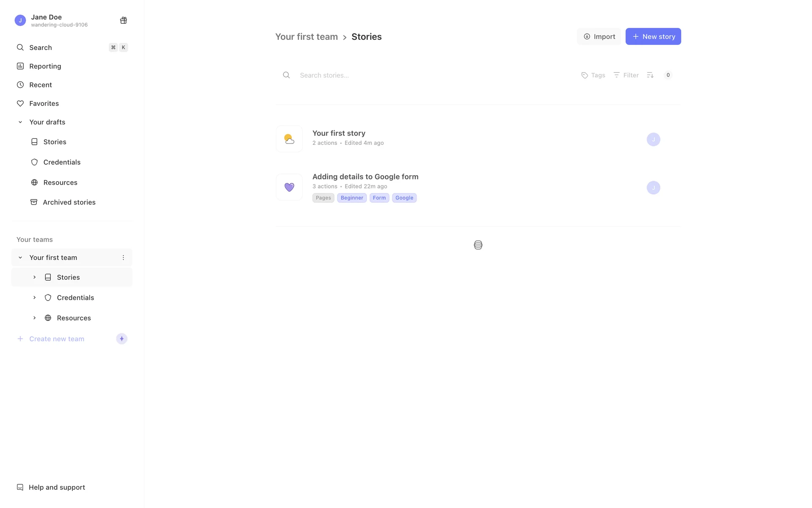
Task: Open the Filter dropdown
Action: click(626, 75)
